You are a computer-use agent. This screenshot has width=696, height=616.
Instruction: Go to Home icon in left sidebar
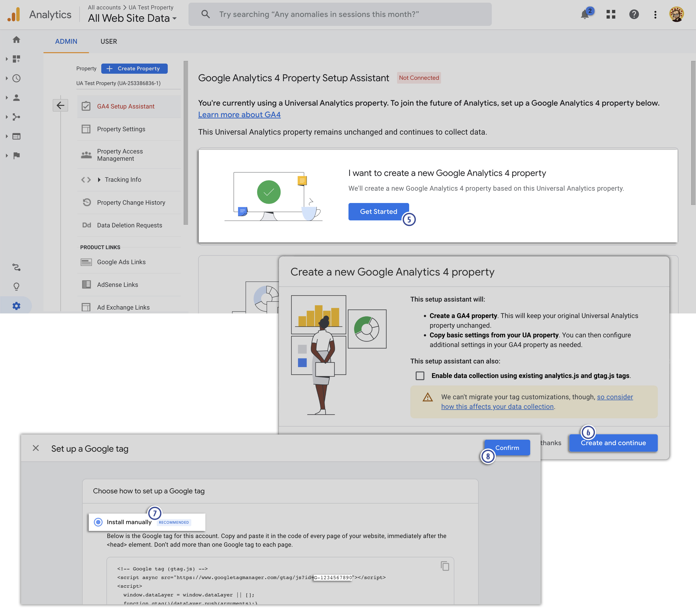click(16, 40)
